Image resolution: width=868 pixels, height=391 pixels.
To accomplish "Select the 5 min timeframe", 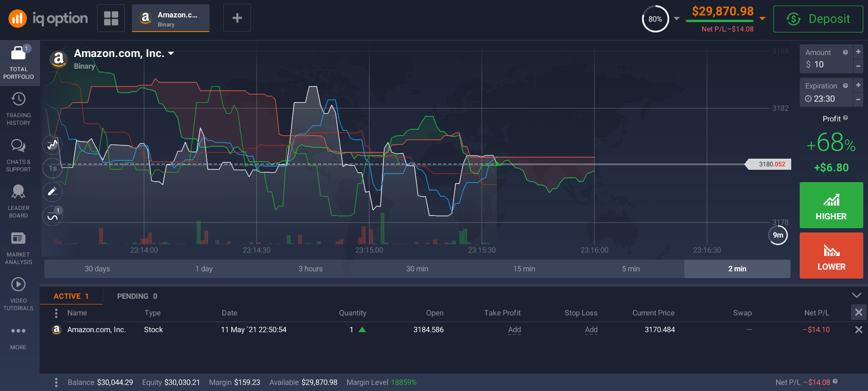I will (x=631, y=269).
